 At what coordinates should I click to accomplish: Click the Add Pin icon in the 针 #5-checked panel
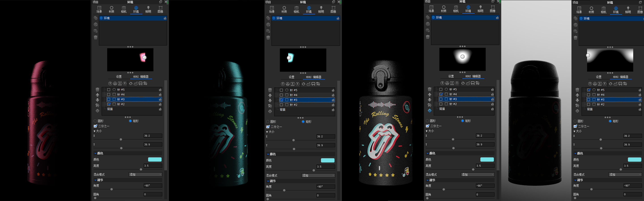point(590,84)
